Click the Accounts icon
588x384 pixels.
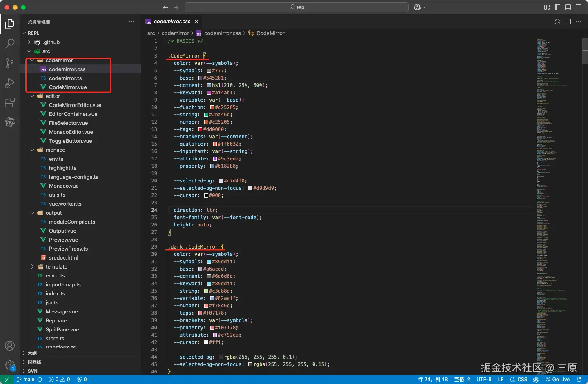tap(10, 346)
